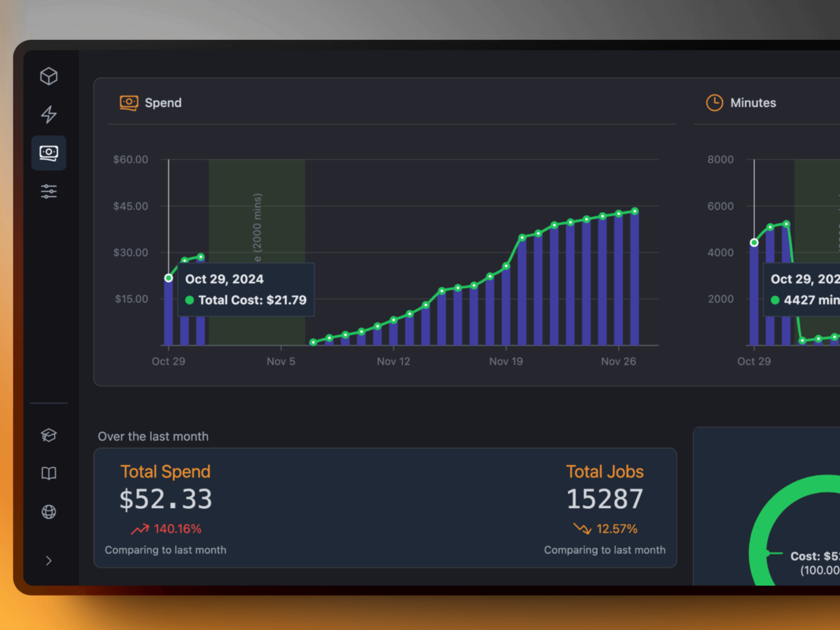Click the graduation cap tutorials icon
This screenshot has width=840, height=630.
click(x=48, y=435)
